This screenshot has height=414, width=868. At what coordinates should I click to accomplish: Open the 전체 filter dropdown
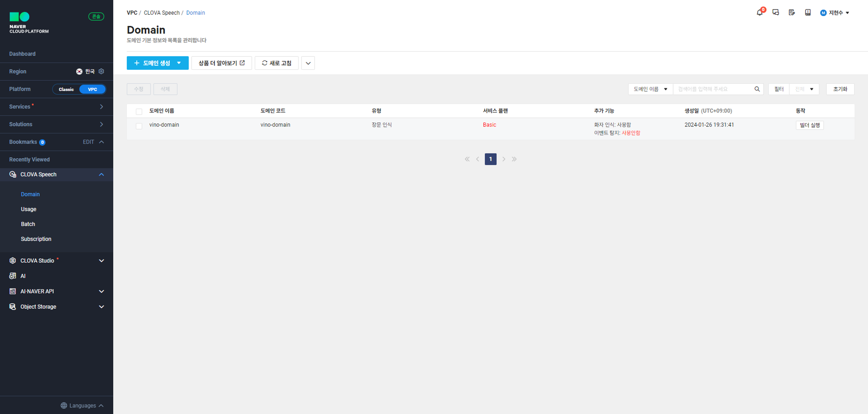tap(804, 89)
